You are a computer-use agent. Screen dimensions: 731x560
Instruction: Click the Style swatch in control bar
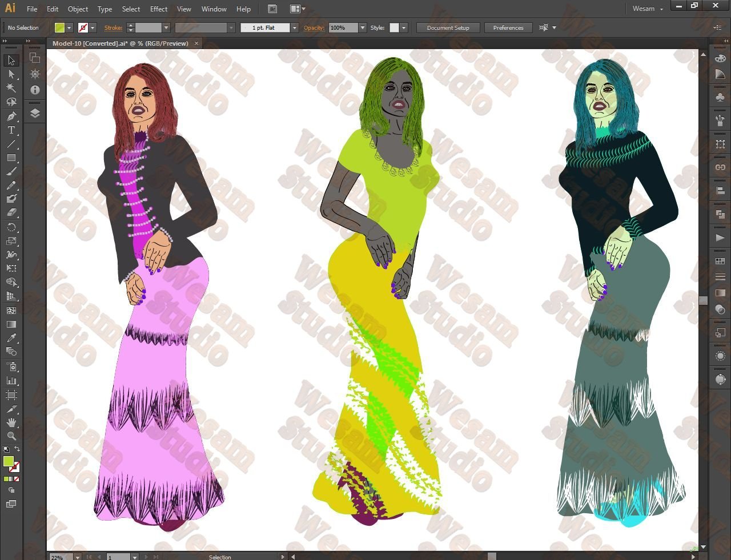[x=394, y=27]
